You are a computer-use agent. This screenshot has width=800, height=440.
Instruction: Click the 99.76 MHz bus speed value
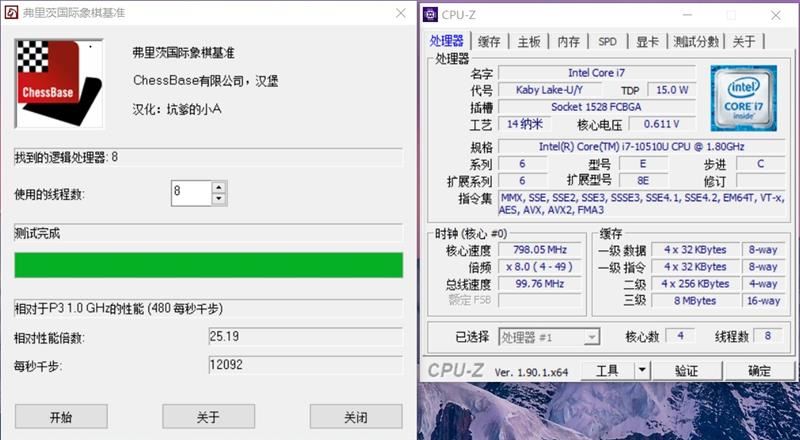click(x=540, y=283)
